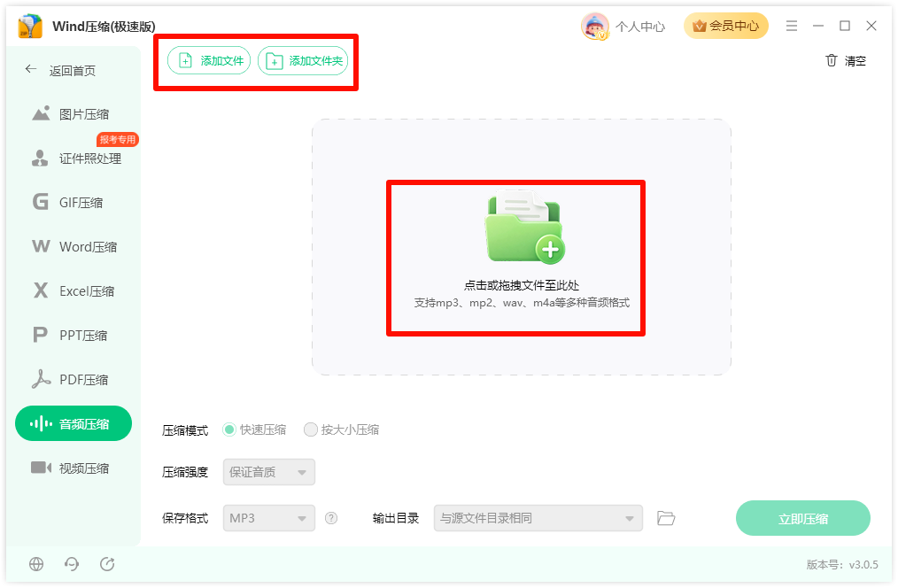Open the output folder browse icon
The width and height of the screenshot is (898, 588).
[x=666, y=518]
